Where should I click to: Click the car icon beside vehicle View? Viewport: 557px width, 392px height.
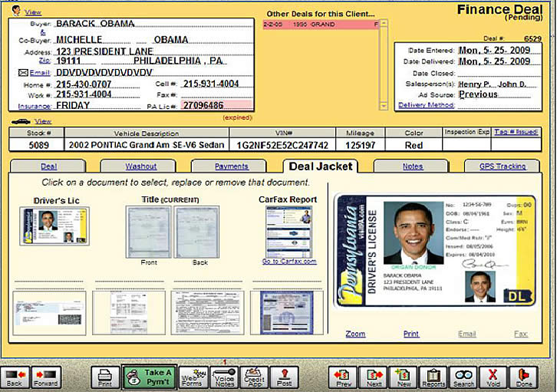[21, 122]
